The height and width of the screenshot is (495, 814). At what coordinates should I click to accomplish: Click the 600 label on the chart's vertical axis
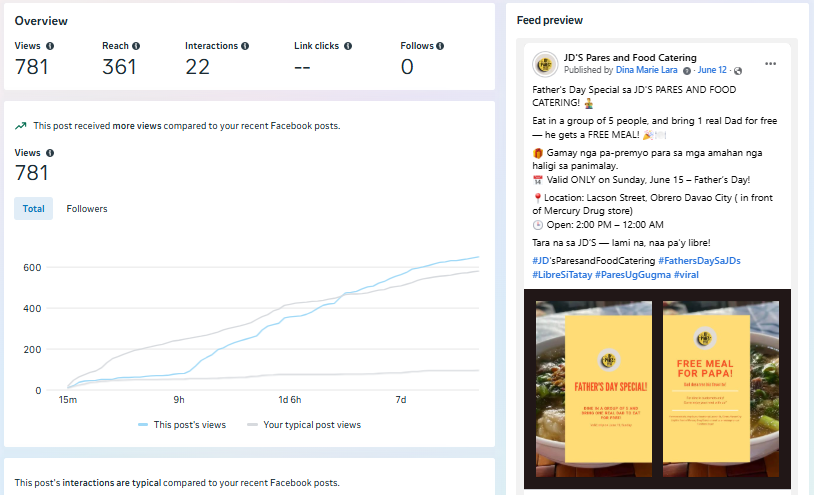pyautogui.click(x=32, y=268)
